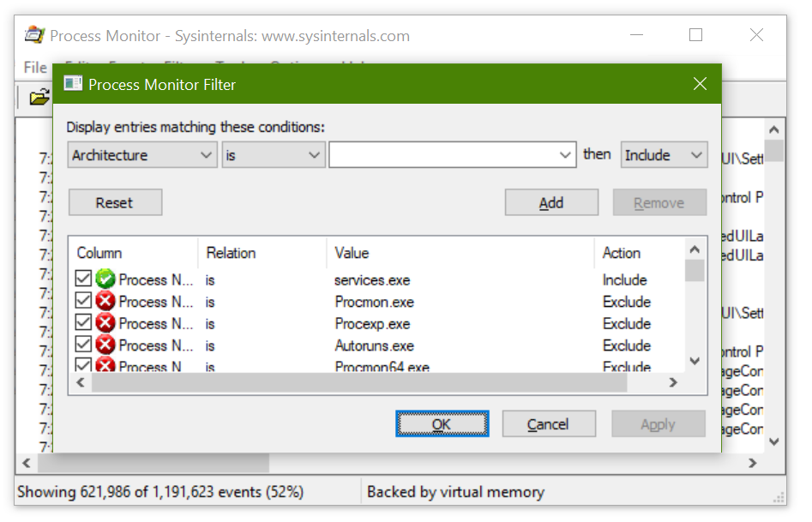This screenshot has height=522, width=812.
Task: Open the Architecture column dropdown
Action: [141, 155]
